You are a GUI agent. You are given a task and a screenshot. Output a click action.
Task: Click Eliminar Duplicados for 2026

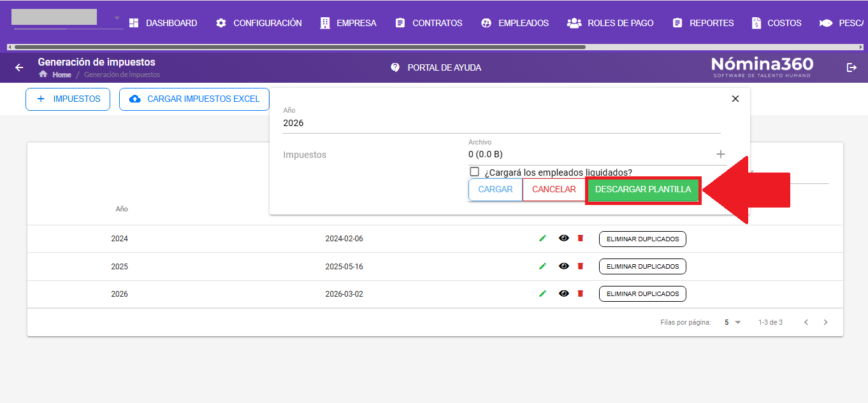coord(642,293)
